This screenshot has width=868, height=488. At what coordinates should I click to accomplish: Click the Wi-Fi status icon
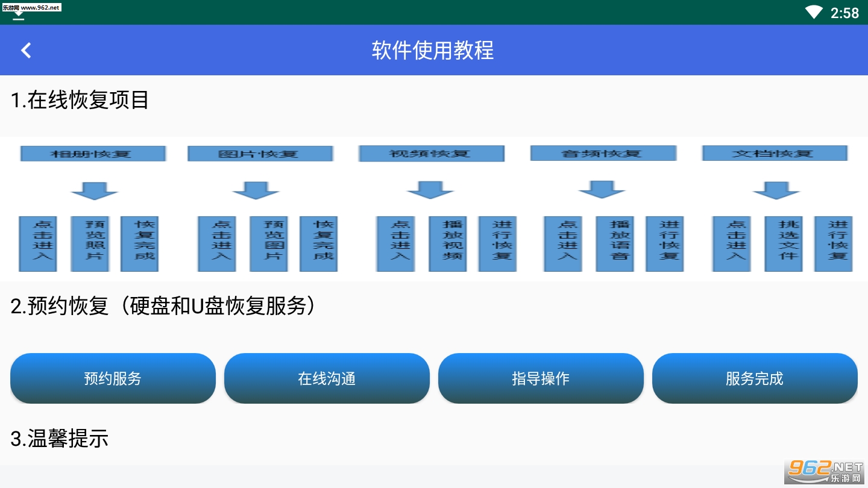(814, 12)
